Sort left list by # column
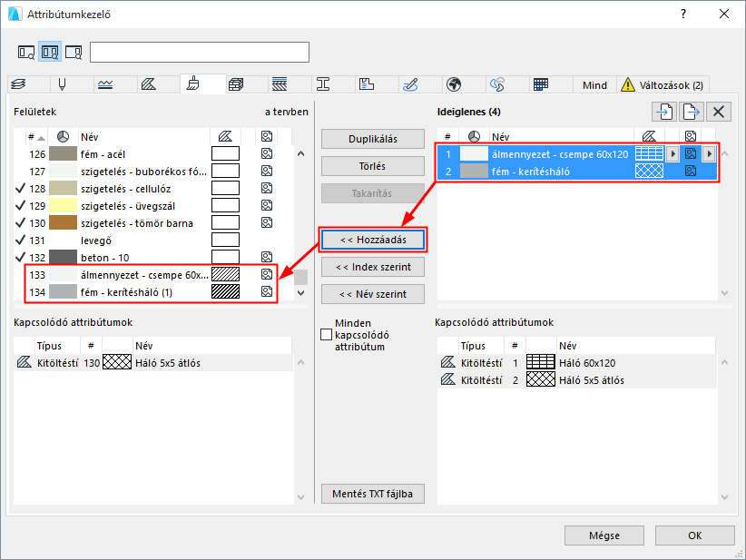 click(36, 137)
